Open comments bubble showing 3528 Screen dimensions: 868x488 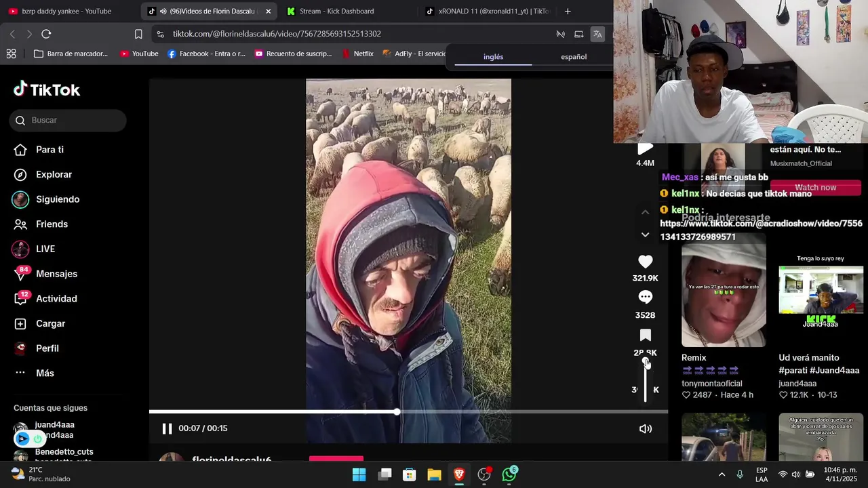(x=645, y=298)
